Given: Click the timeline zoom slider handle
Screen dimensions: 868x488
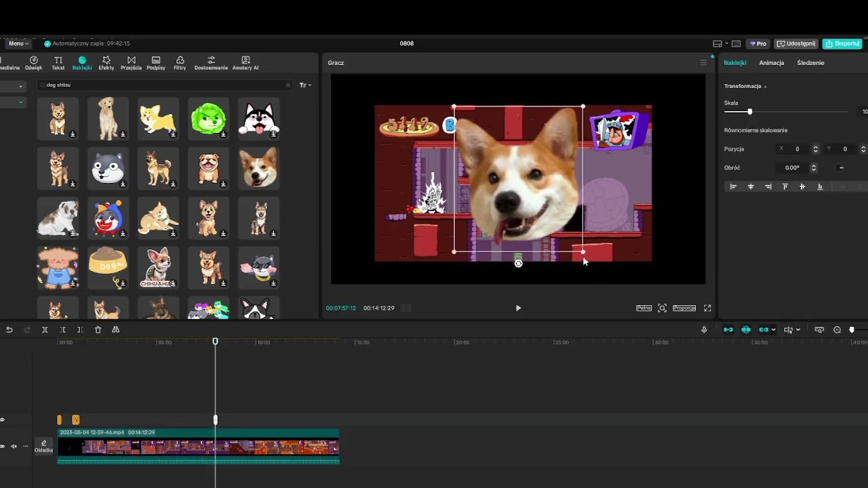Looking at the screenshot, I should 852,330.
